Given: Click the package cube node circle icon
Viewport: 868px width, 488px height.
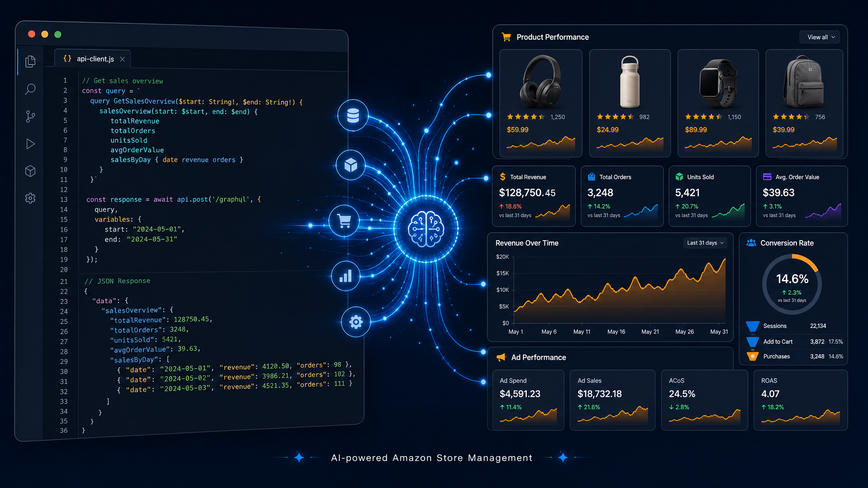Looking at the screenshot, I should click(x=351, y=165).
